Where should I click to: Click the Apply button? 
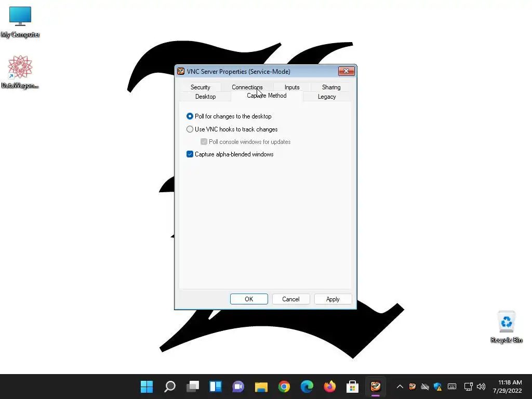tap(333, 299)
